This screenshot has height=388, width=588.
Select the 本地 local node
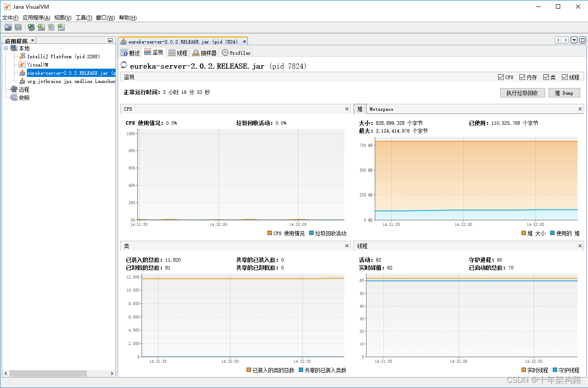click(x=24, y=48)
